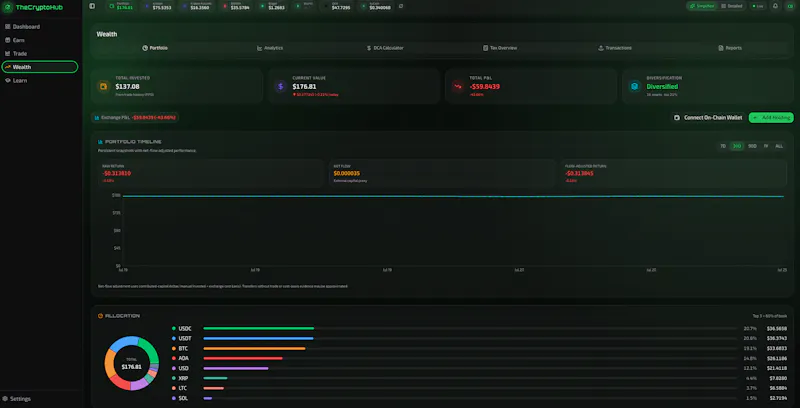Refresh the ticker bar prices
The image size is (800, 408).
pyautogui.click(x=401, y=6)
